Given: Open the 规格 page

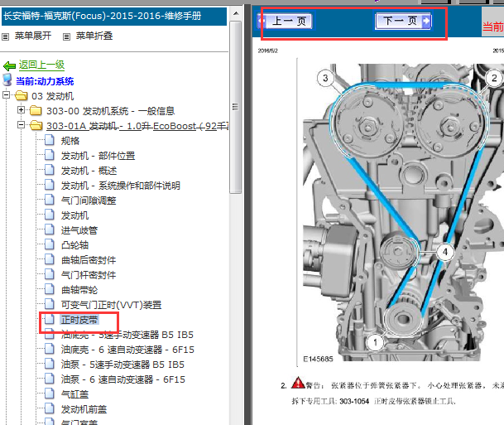Looking at the screenshot, I should coord(70,141).
